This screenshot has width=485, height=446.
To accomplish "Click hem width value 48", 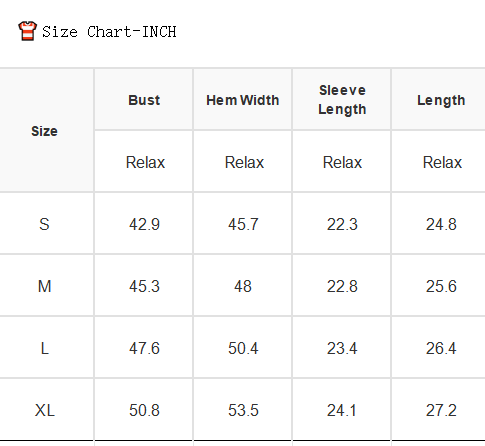I will pos(243,286).
